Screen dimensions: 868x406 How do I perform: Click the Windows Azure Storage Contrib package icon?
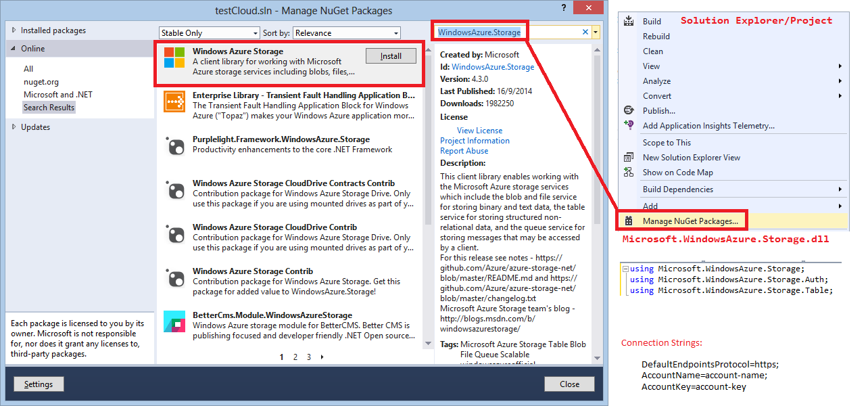click(174, 277)
